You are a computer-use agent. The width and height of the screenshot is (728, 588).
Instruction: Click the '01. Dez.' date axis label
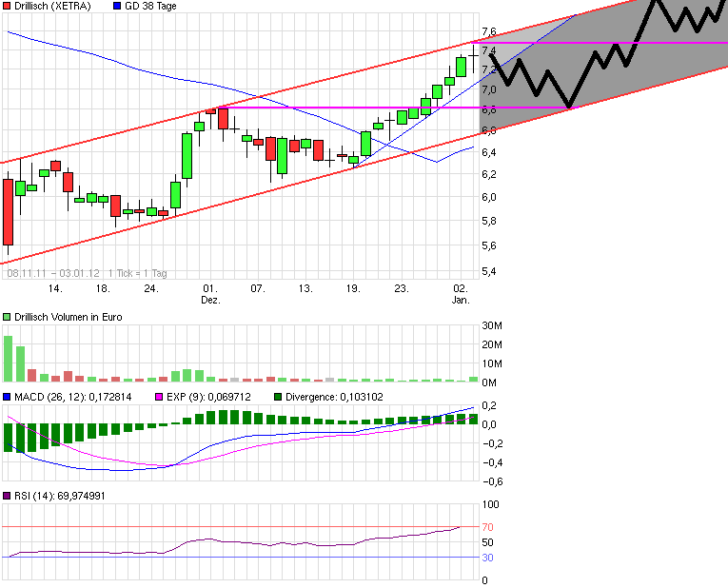(210, 294)
